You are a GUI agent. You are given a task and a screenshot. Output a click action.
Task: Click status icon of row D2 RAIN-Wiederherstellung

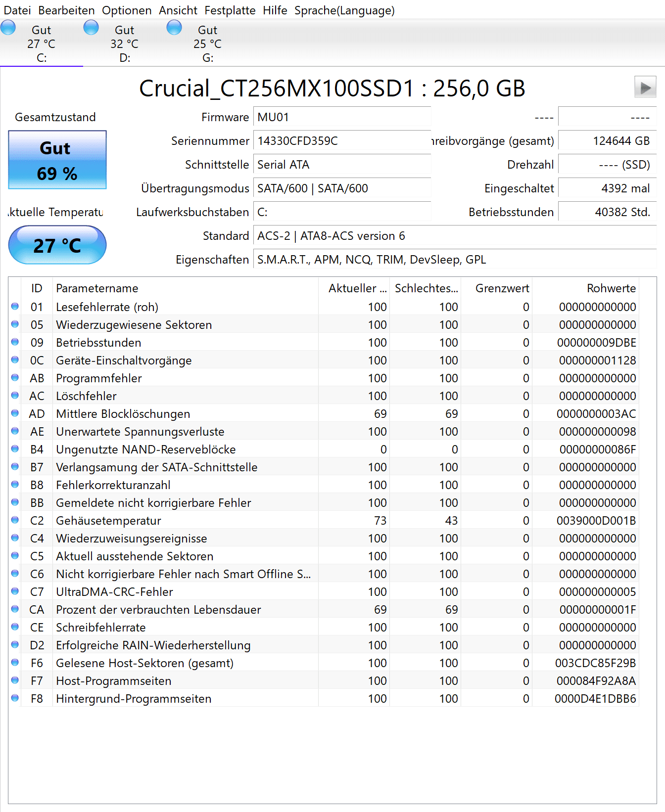(15, 645)
